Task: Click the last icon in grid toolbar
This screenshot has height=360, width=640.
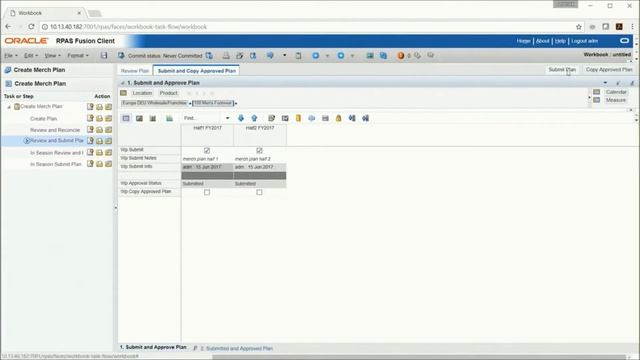Action: (365, 118)
